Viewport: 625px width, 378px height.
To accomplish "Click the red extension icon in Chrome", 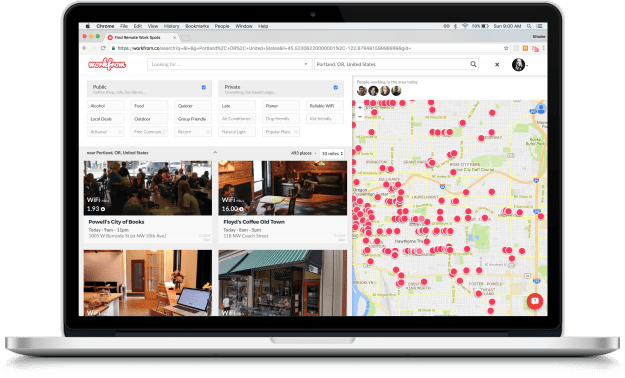I will (535, 48).
